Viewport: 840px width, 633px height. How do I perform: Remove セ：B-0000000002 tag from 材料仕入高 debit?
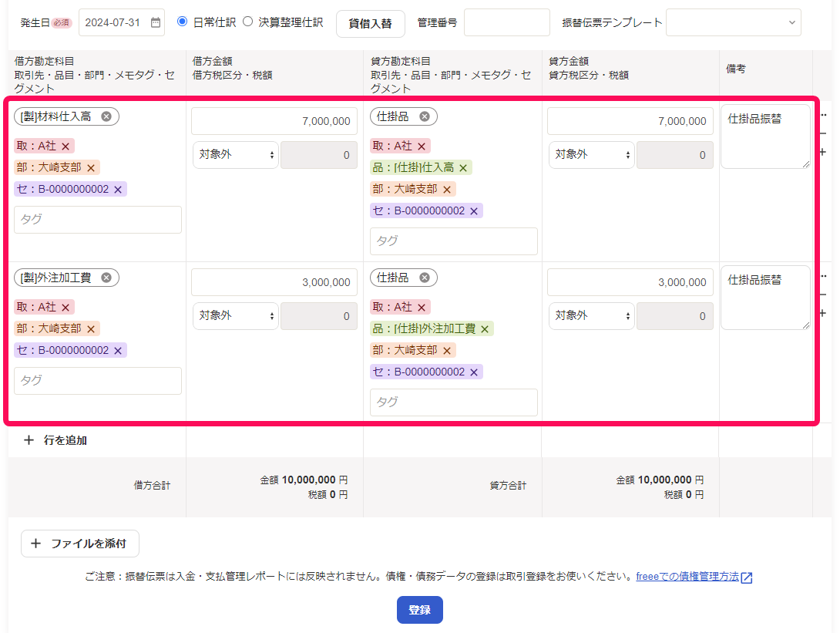[118, 189]
